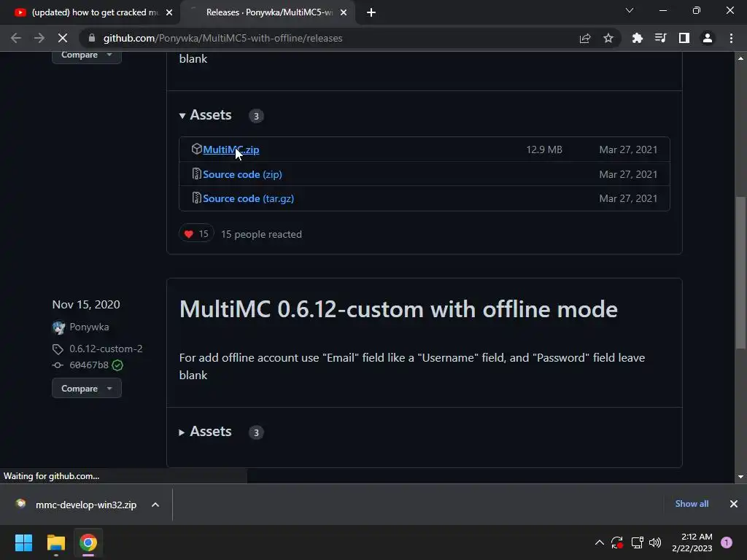
Task: Open the Chrome three-dot menu
Action: point(731,38)
